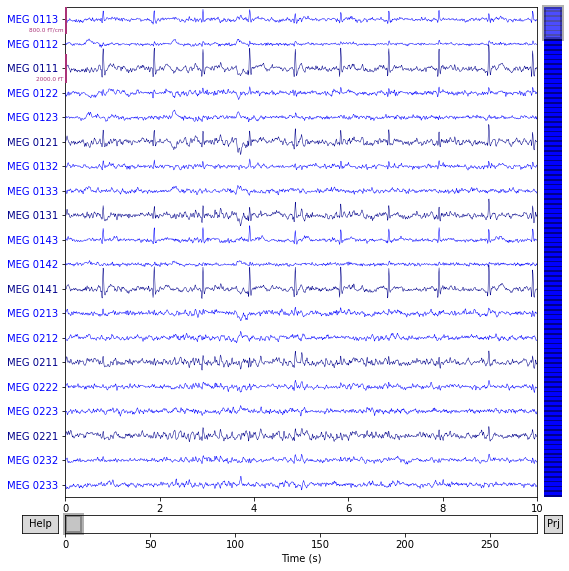Click the MEG 0233 channel label

pos(32,485)
